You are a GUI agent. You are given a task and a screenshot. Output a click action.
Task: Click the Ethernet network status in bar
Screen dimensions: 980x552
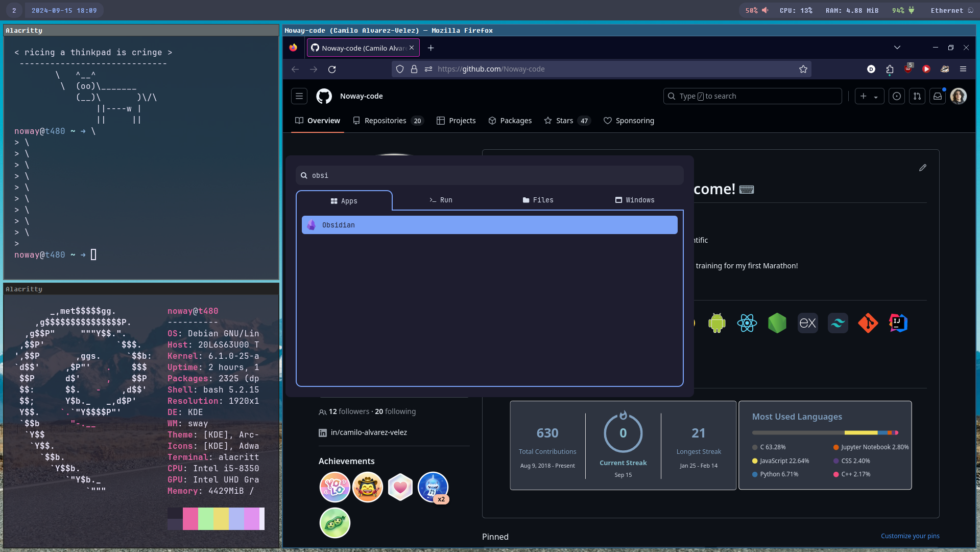pyautogui.click(x=952, y=10)
